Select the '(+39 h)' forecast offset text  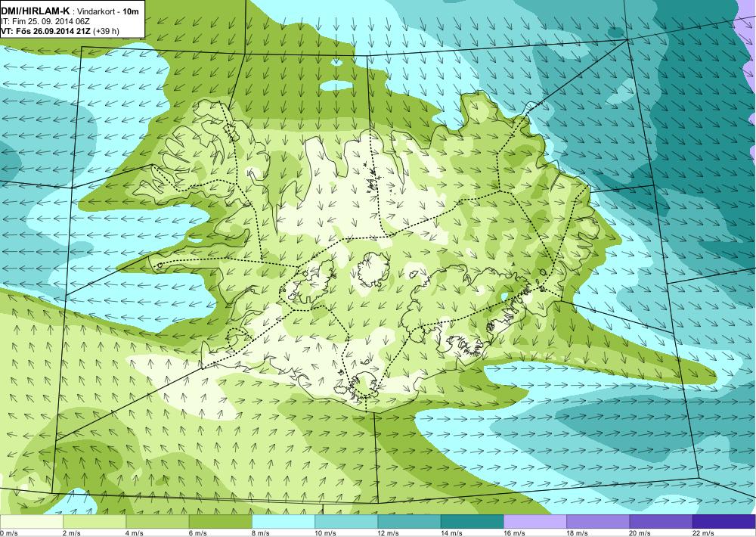click(107, 31)
